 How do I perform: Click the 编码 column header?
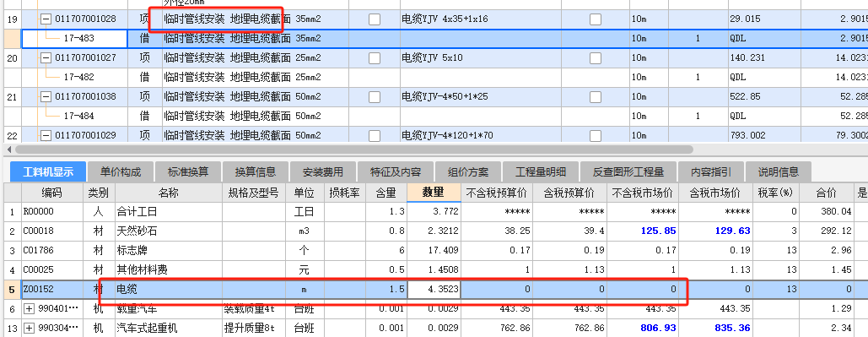(52, 193)
